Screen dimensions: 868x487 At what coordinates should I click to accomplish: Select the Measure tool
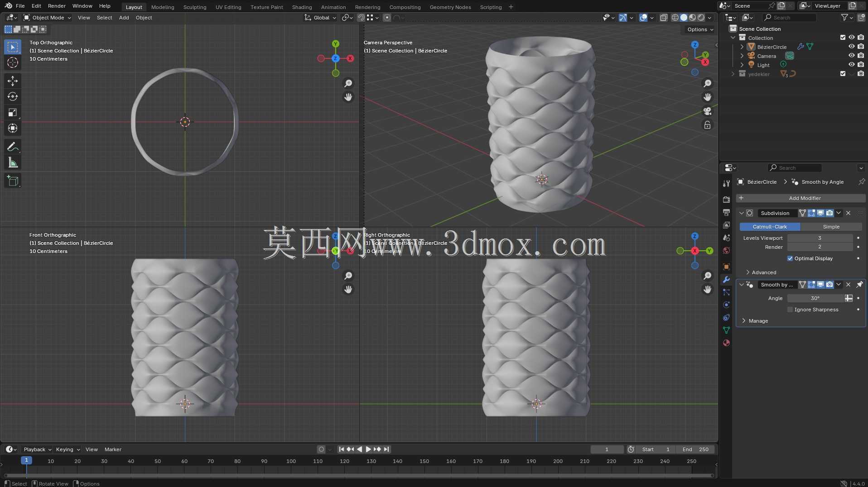(x=13, y=163)
